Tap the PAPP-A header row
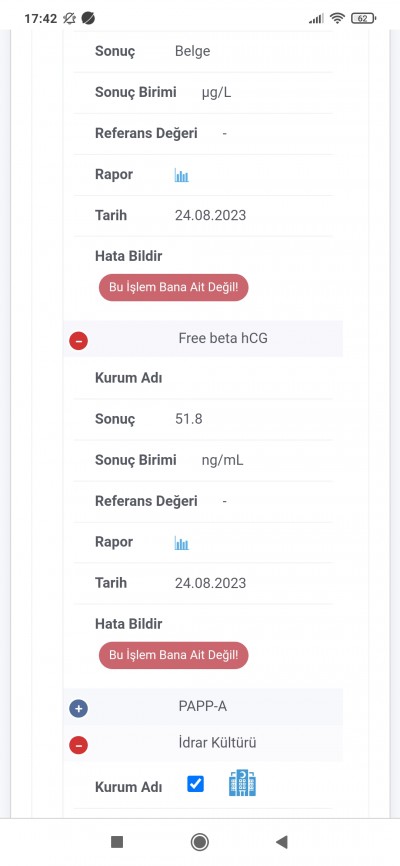This screenshot has height=866, width=400. click(x=203, y=706)
